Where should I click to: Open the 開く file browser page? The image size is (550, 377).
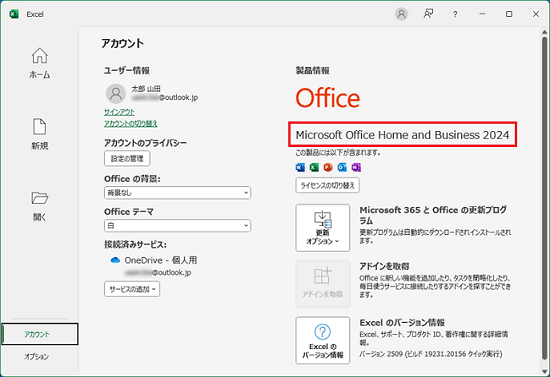coord(40,206)
